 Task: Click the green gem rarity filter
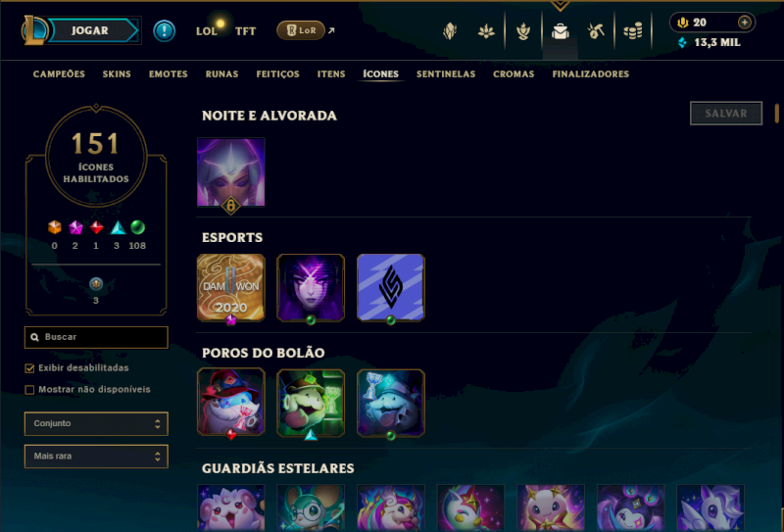[x=137, y=227]
